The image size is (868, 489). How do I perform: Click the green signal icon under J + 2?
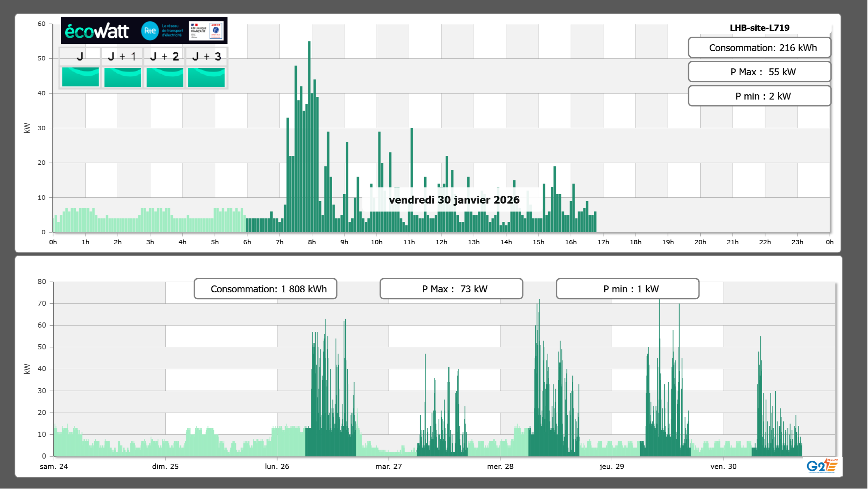[x=165, y=77]
